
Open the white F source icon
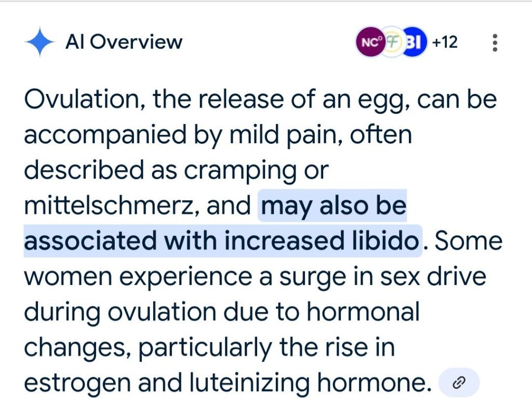click(393, 42)
